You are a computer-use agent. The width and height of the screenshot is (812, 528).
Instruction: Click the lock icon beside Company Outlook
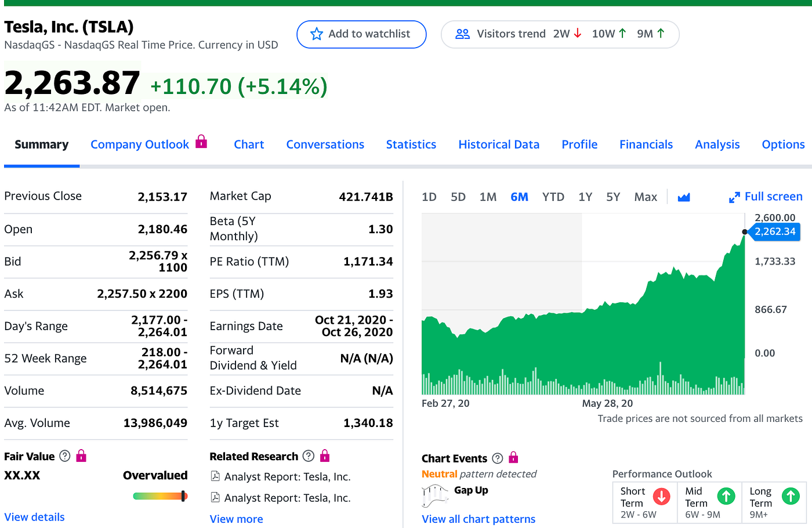point(201,142)
